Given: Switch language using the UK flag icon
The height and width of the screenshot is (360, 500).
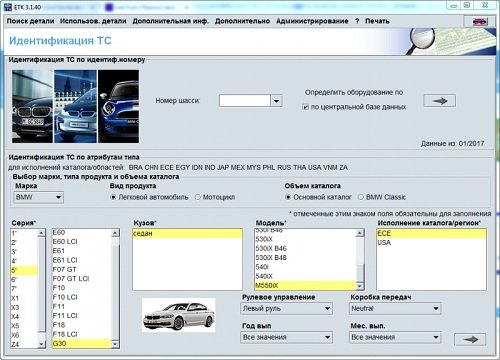Looking at the screenshot, I should click(480, 22).
